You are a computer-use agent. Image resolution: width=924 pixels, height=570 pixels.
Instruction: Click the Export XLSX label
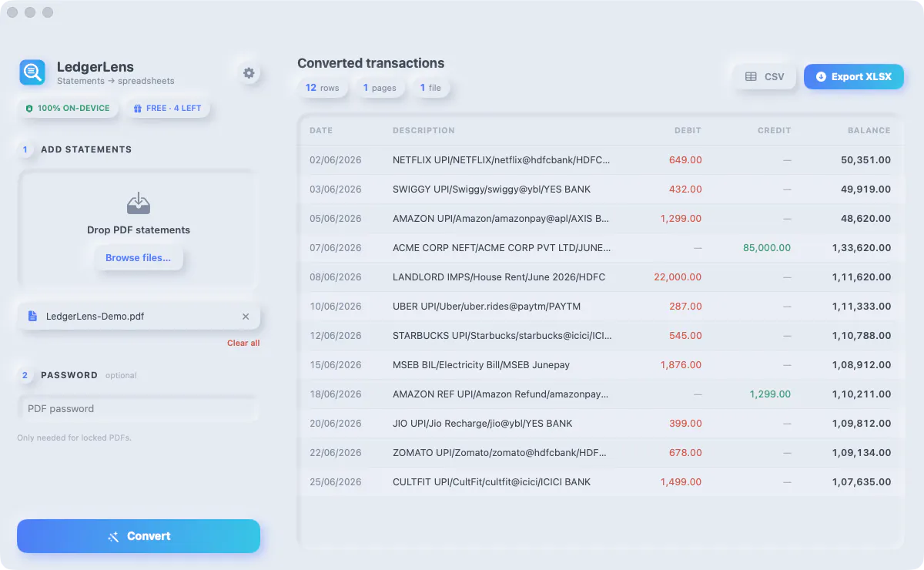(x=862, y=77)
